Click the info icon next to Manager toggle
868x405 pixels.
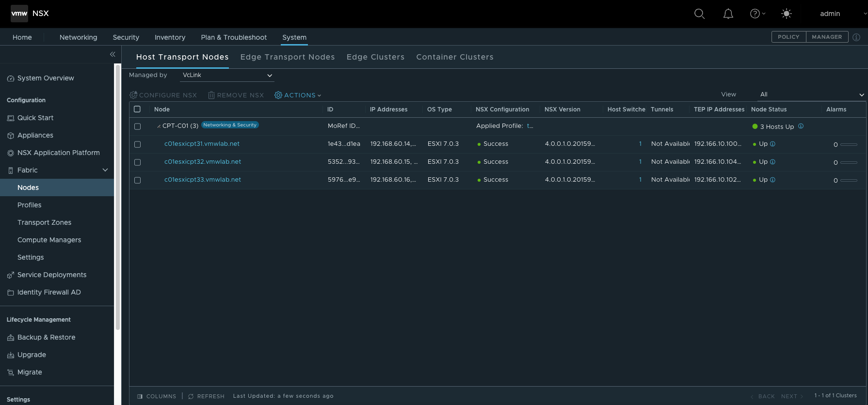[856, 37]
